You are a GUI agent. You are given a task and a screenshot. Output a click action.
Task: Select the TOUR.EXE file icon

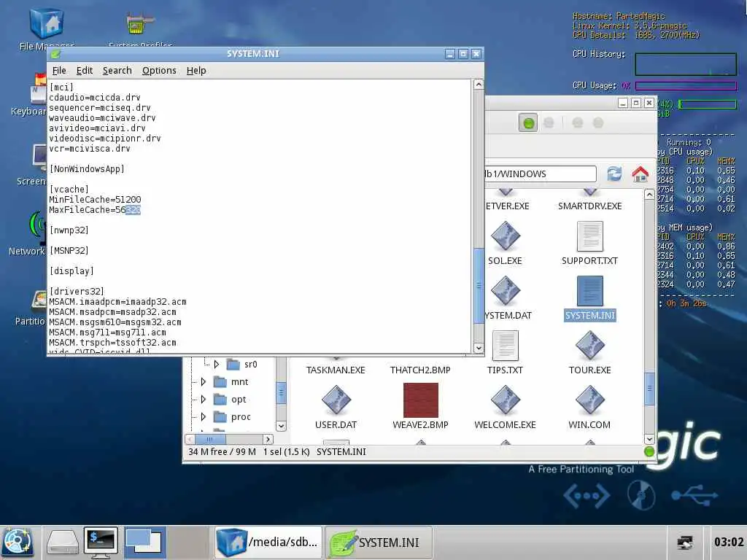click(589, 346)
